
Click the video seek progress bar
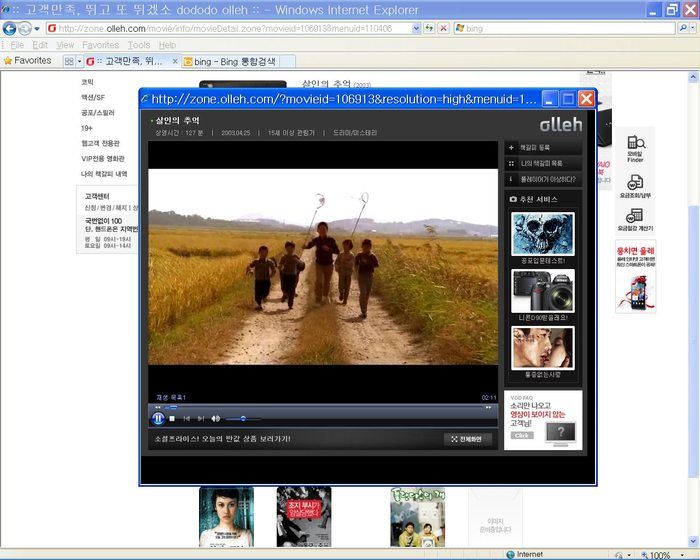(325, 407)
